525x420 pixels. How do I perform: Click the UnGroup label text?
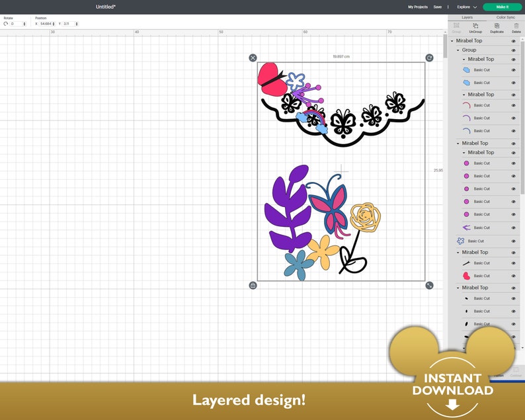475,32
